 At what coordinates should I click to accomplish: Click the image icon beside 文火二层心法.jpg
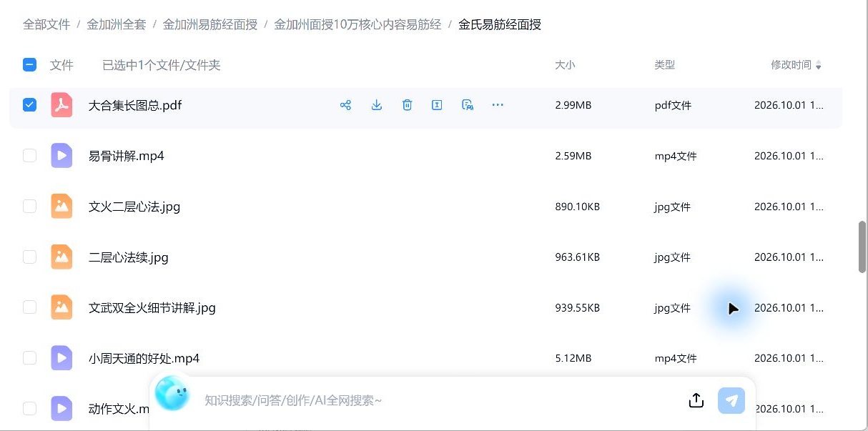pyautogui.click(x=61, y=207)
